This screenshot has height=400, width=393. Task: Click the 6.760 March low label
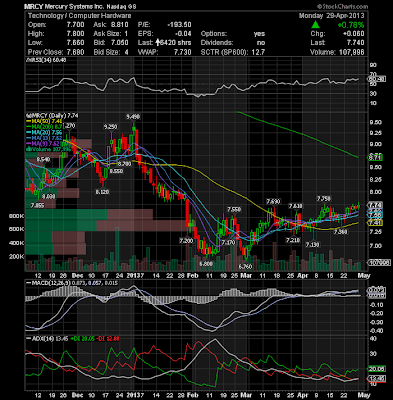tap(246, 266)
